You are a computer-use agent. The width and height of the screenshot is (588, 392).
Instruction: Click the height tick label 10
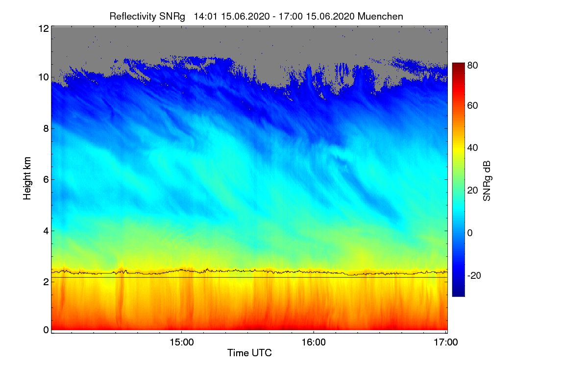(43, 77)
